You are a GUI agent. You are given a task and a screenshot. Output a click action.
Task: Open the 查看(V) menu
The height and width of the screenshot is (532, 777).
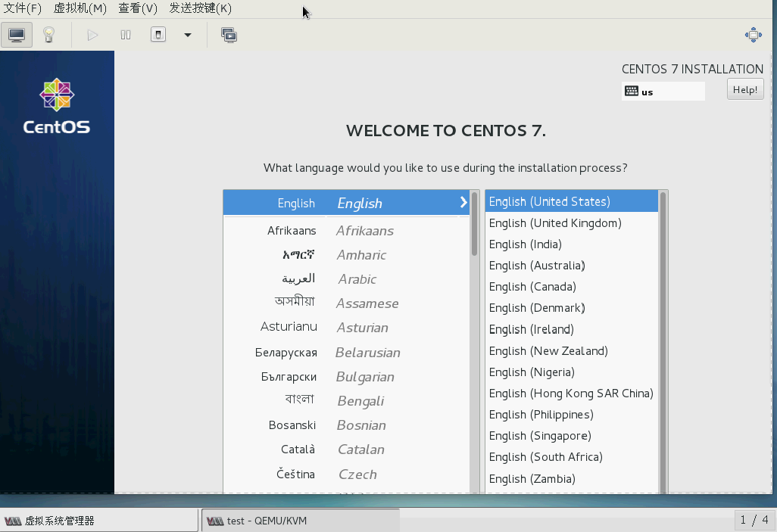(138, 8)
